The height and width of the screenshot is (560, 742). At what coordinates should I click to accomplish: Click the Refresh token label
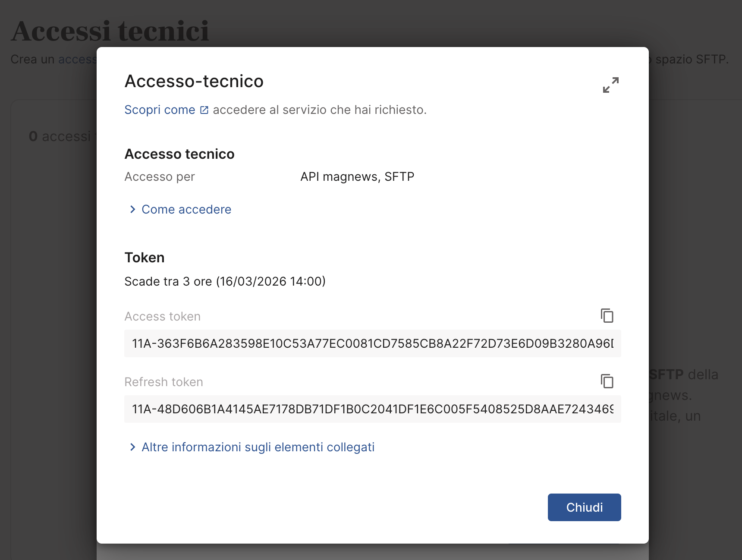(x=163, y=382)
